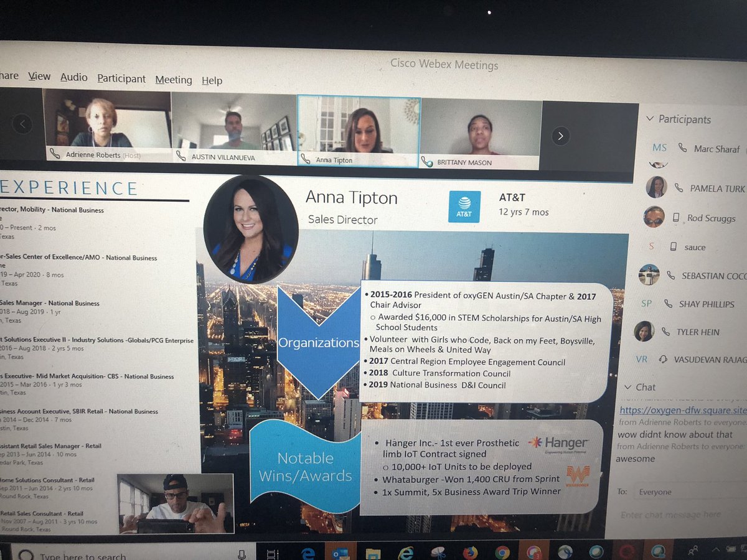Click mobile device icon beside sauce
Screen dimensions: 747x560
pyautogui.click(x=673, y=246)
